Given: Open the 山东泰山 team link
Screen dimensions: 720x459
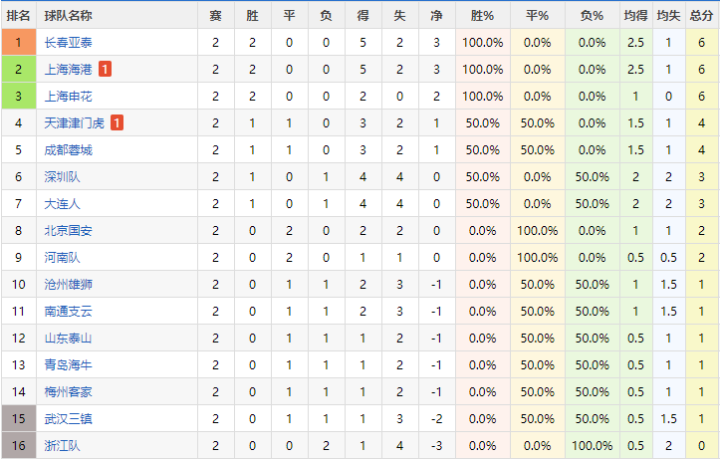Looking at the screenshot, I should [68, 338].
